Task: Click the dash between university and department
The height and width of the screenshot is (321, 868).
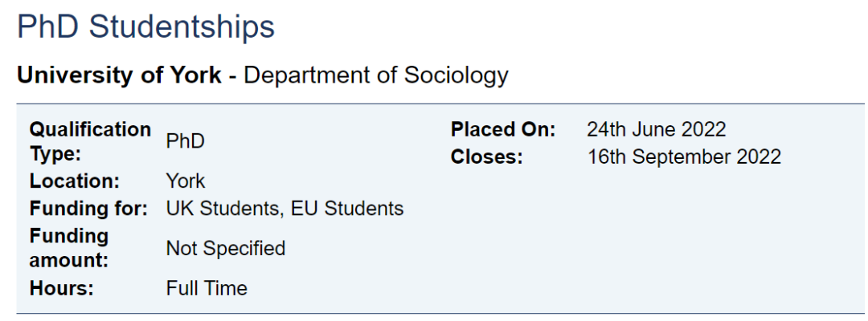Action: (232, 75)
